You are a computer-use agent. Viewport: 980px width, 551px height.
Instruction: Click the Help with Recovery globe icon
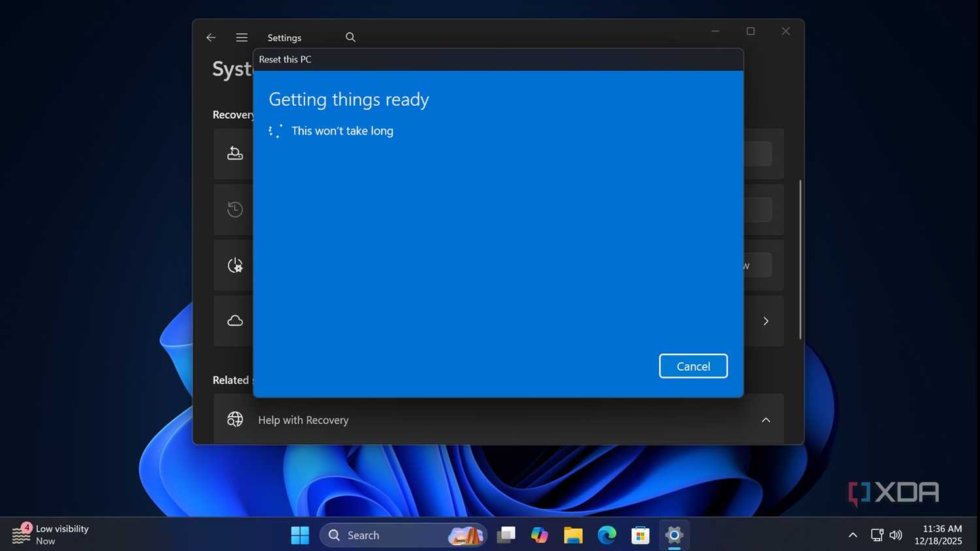pyautogui.click(x=235, y=419)
